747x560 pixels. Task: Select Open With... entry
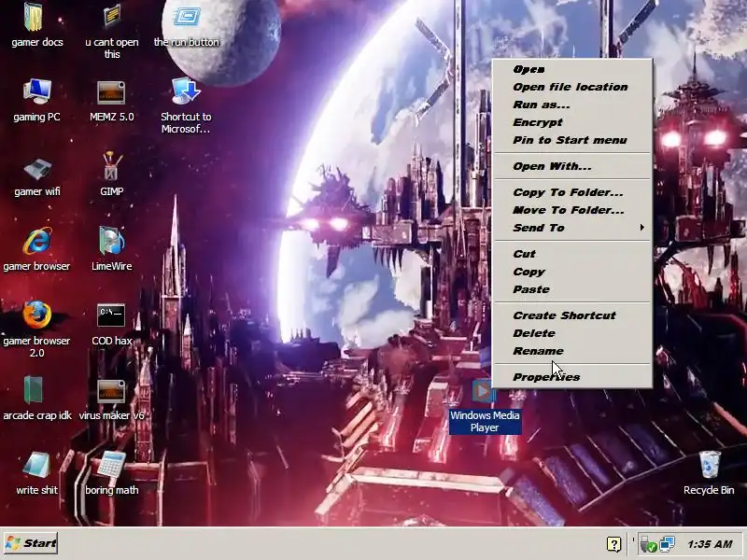pos(571,166)
